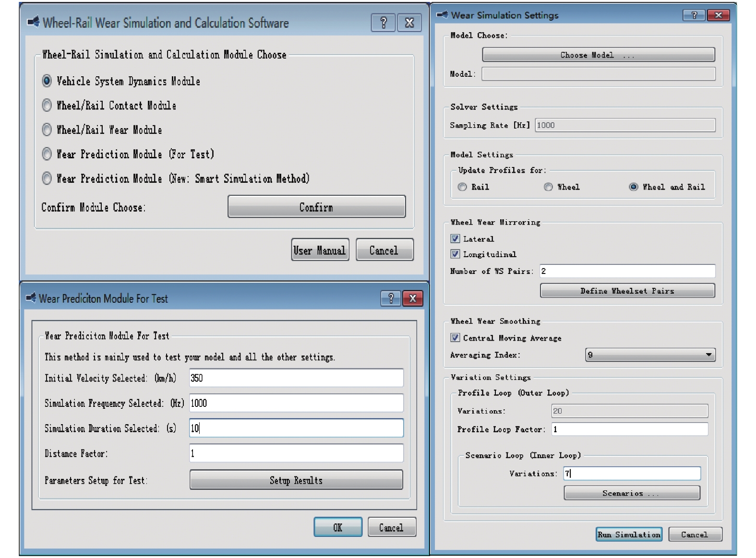Click help icon in Wear Prediction Module title bar
756x558 pixels.
391,298
